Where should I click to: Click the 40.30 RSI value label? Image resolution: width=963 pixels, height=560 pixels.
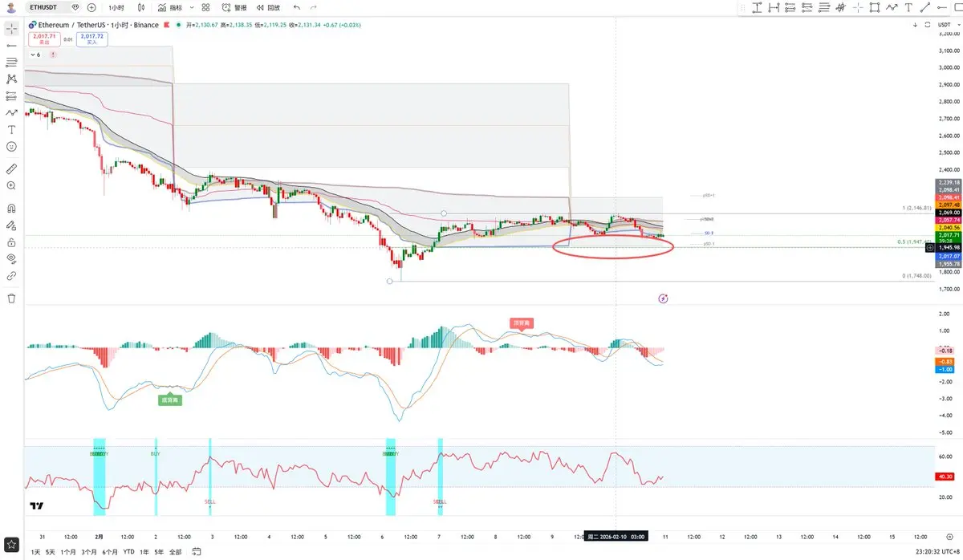[945, 477]
